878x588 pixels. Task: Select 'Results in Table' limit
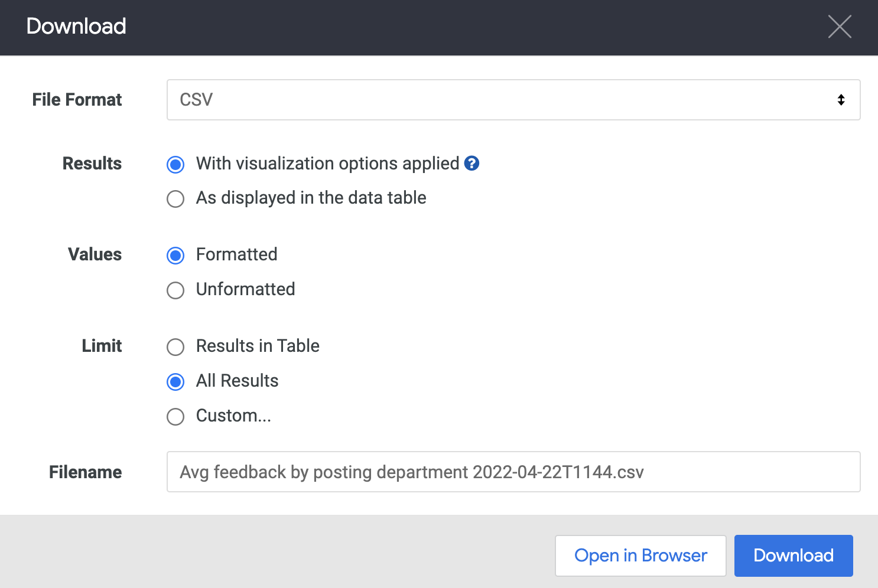[175, 347]
